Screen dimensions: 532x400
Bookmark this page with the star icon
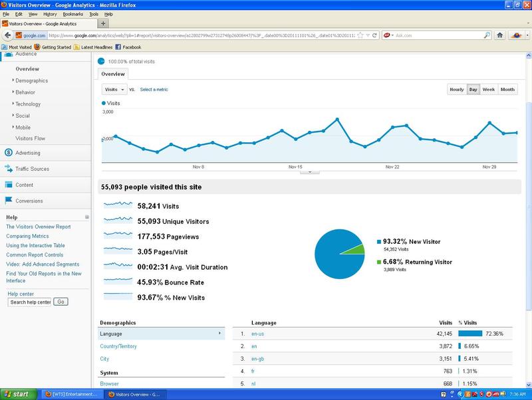pyautogui.click(x=360, y=35)
